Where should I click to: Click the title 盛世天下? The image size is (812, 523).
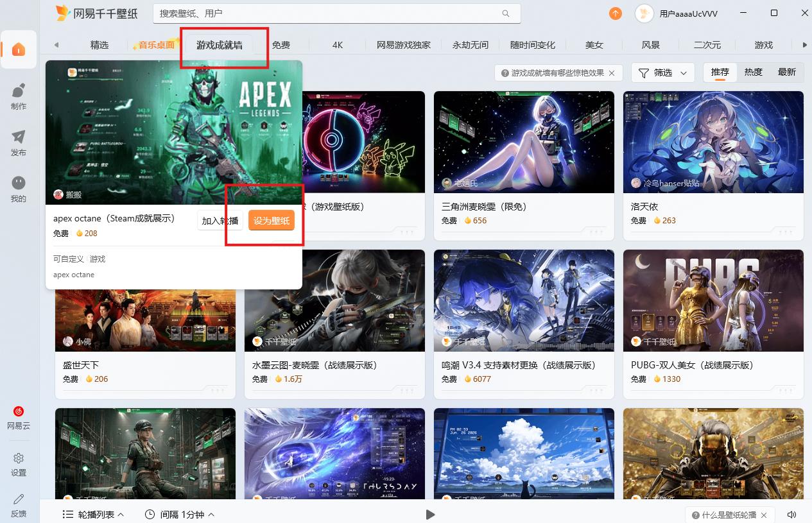81,365
